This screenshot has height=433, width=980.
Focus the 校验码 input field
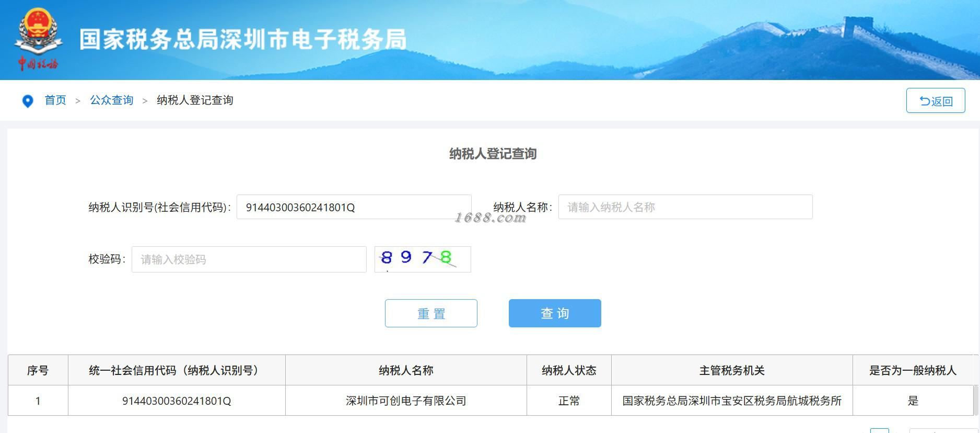tap(249, 259)
